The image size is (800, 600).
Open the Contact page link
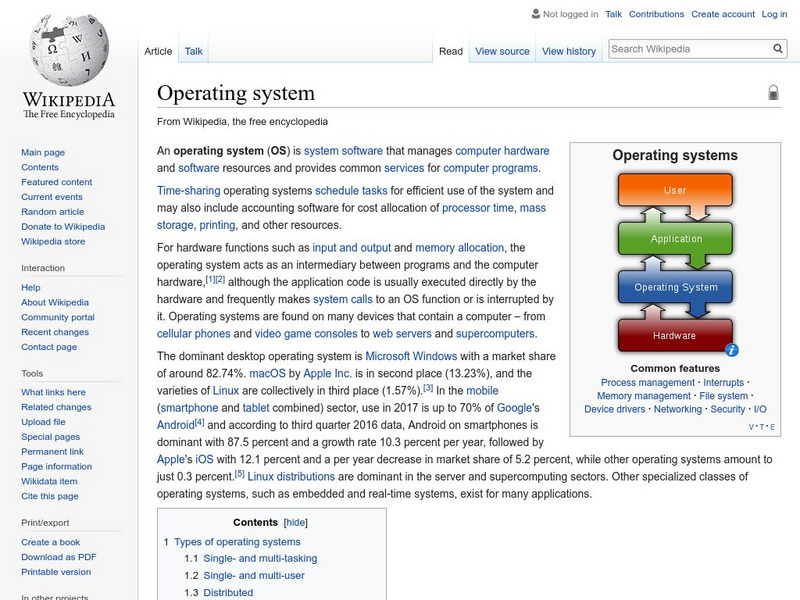(49, 346)
